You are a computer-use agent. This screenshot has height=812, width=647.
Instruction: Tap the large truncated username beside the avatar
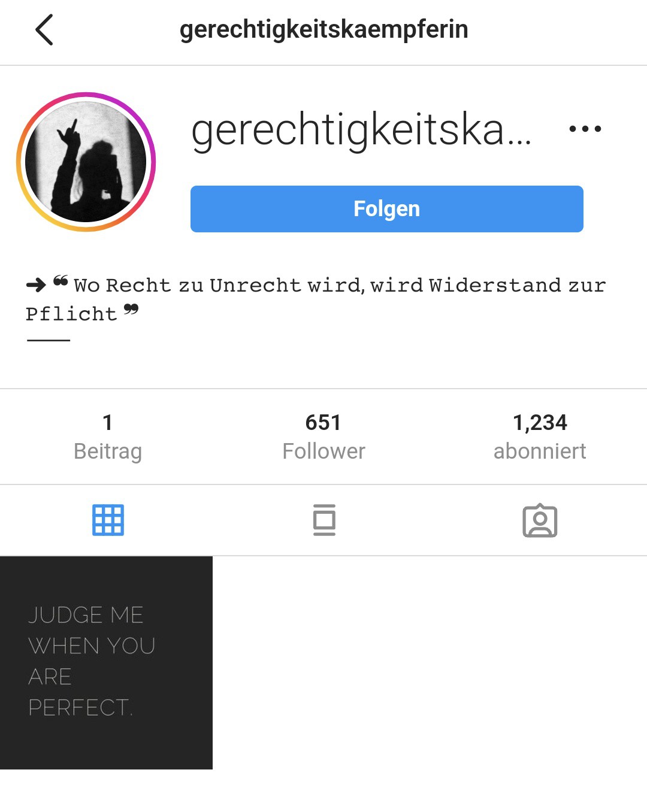click(x=361, y=129)
